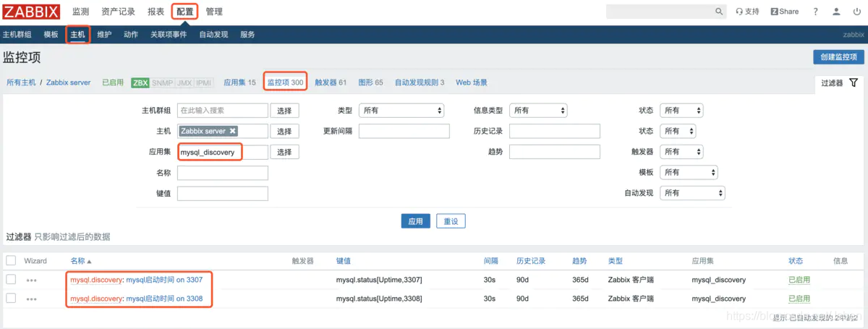Open the Share link
The image size is (868, 329).
click(785, 12)
